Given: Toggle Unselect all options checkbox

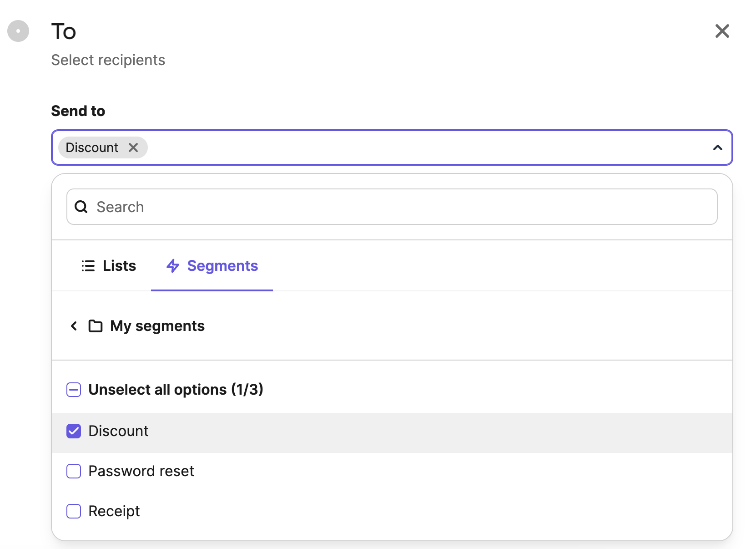Looking at the screenshot, I should pos(74,390).
